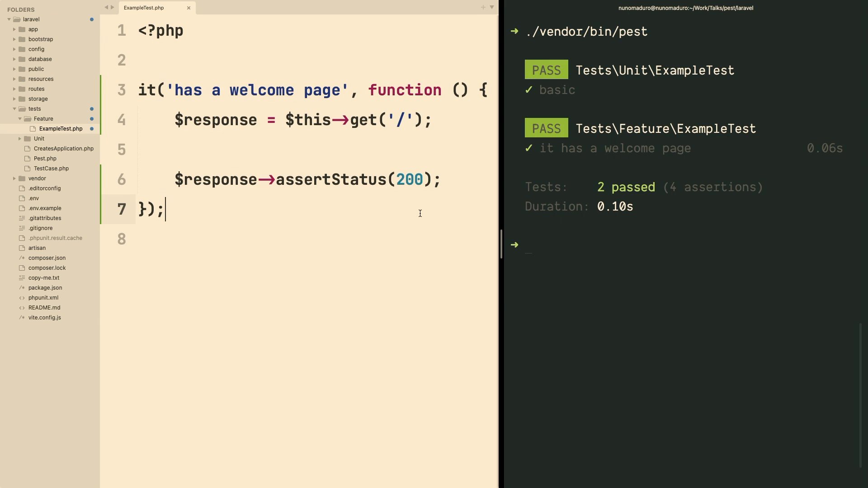Open the tab list dropdown arrow
The image size is (868, 488).
(x=492, y=7)
